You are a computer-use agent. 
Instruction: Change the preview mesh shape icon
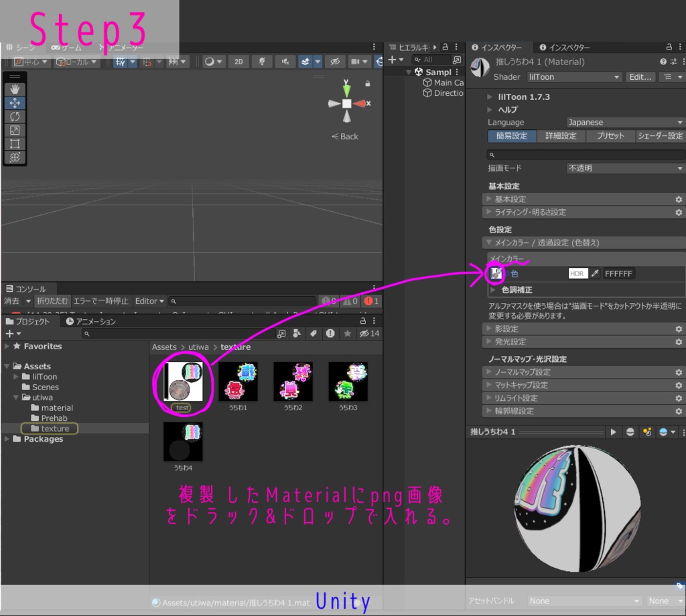630,432
